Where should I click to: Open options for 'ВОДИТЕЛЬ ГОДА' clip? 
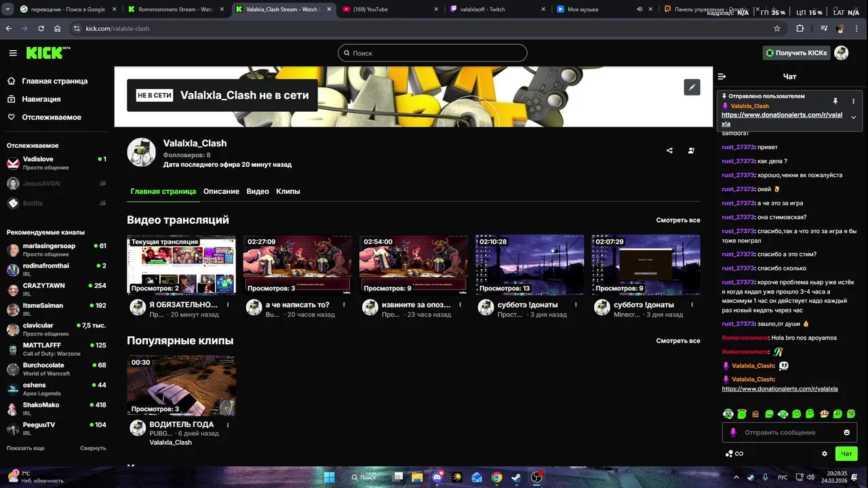click(228, 425)
